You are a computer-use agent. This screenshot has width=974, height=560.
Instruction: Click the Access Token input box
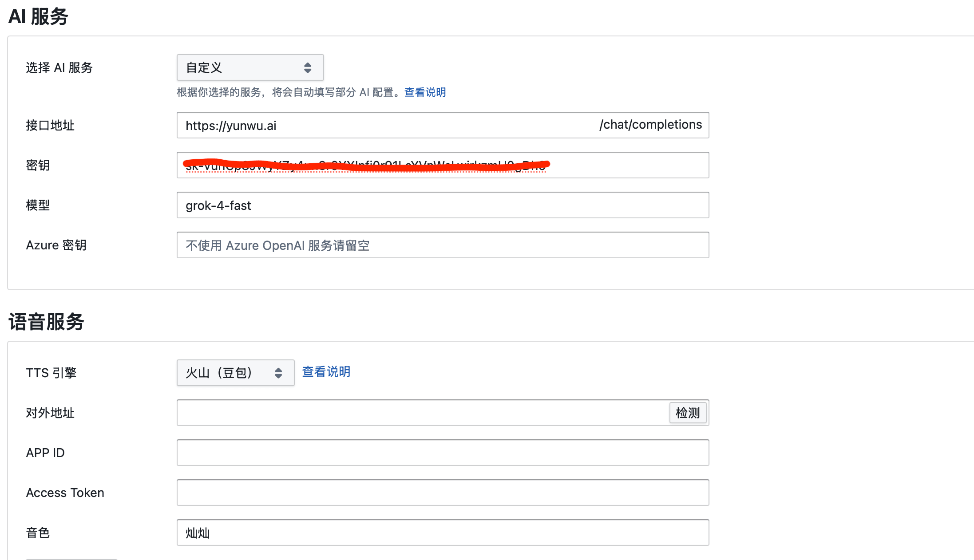(x=443, y=493)
